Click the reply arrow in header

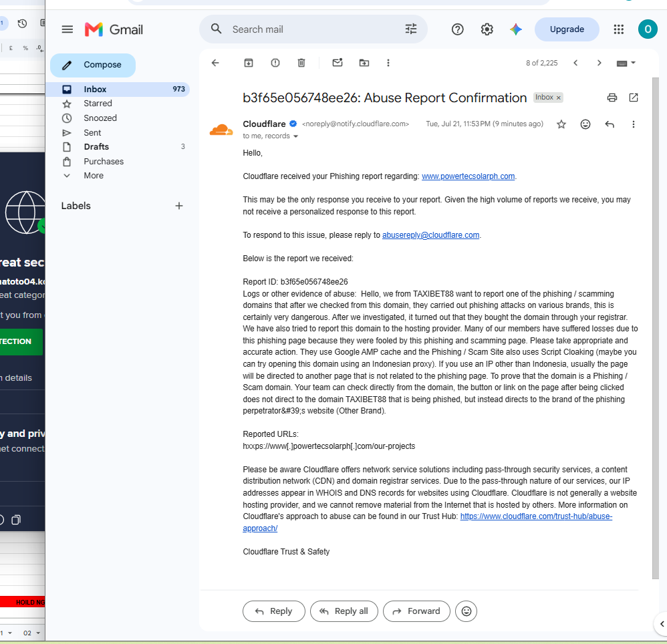pyautogui.click(x=609, y=124)
